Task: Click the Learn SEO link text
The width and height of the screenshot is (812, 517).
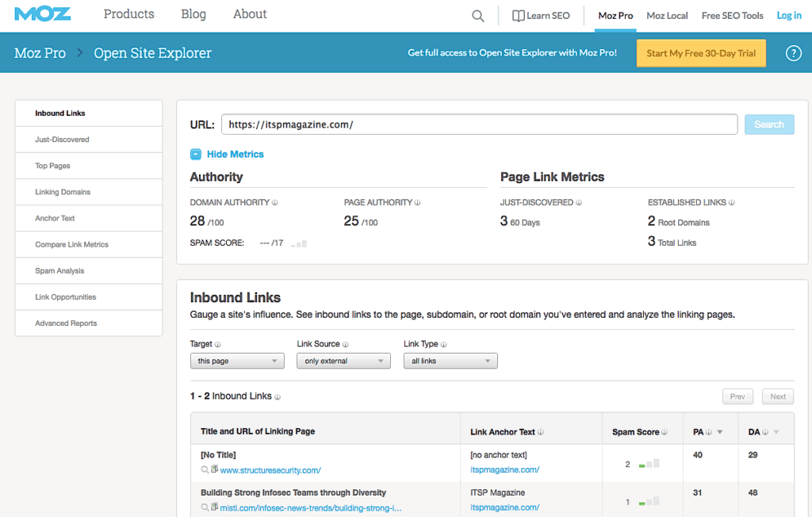Action: tap(548, 16)
